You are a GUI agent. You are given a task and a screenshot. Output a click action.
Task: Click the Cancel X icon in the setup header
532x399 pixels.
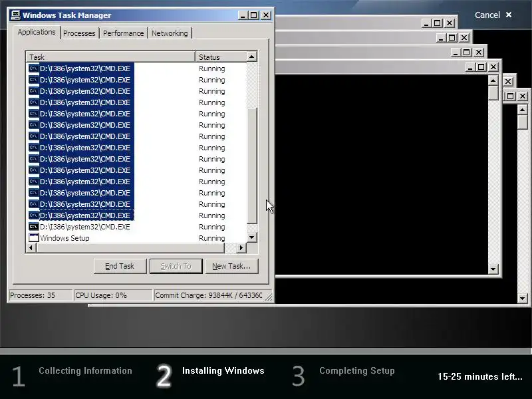(x=509, y=15)
